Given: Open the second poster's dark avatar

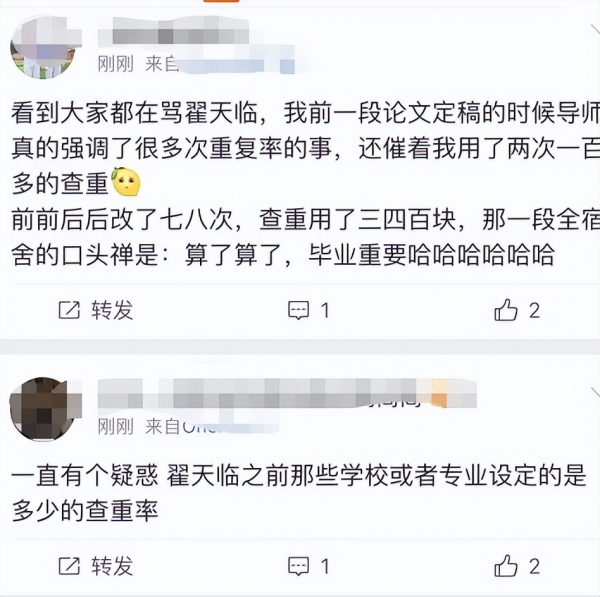Looking at the screenshot, I should pos(43,409).
